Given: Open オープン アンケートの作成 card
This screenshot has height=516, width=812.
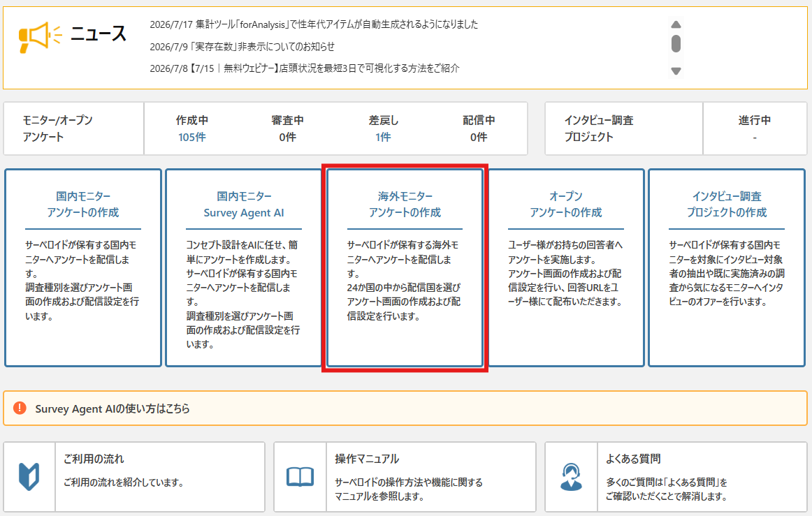Looking at the screenshot, I should 566,267.
